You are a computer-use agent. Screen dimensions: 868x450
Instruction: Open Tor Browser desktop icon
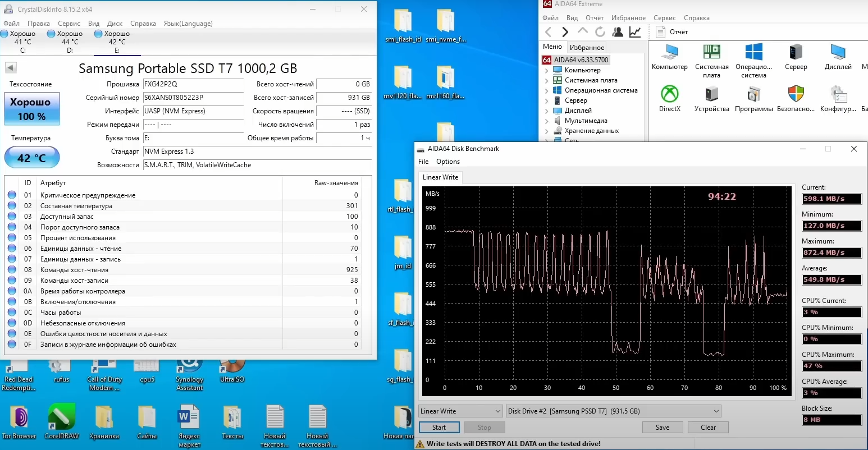point(19,422)
